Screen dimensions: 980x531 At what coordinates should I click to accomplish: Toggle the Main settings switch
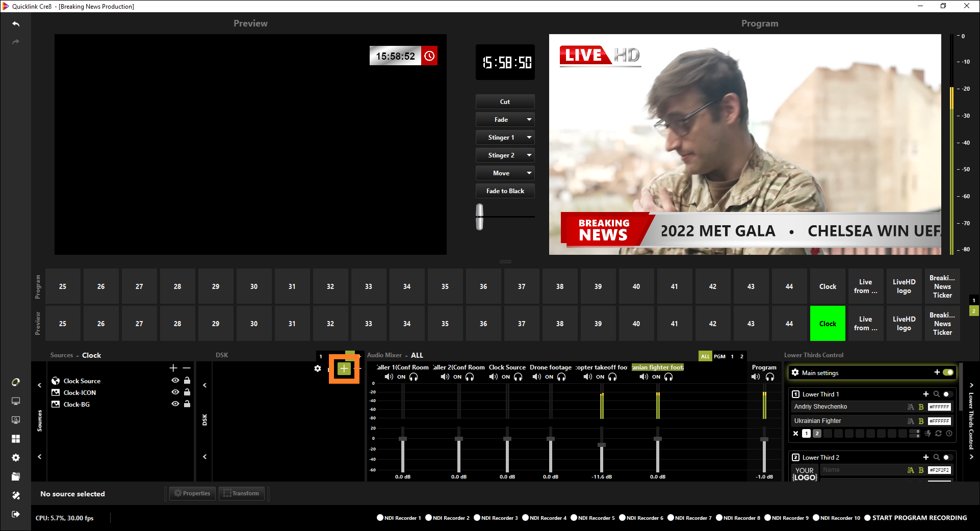pos(948,373)
